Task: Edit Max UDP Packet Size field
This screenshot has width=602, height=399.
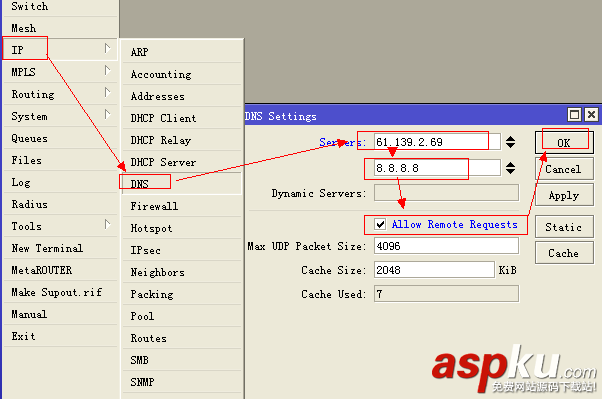Action: point(446,246)
